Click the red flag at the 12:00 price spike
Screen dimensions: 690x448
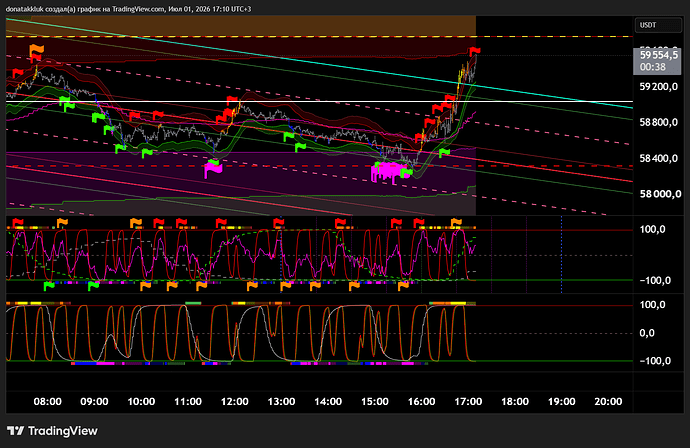click(x=232, y=101)
